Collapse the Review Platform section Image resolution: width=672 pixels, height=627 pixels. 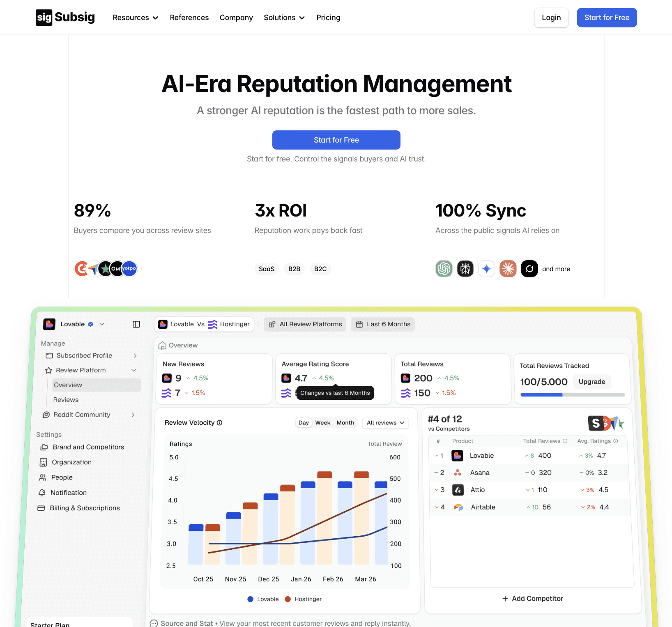point(133,371)
